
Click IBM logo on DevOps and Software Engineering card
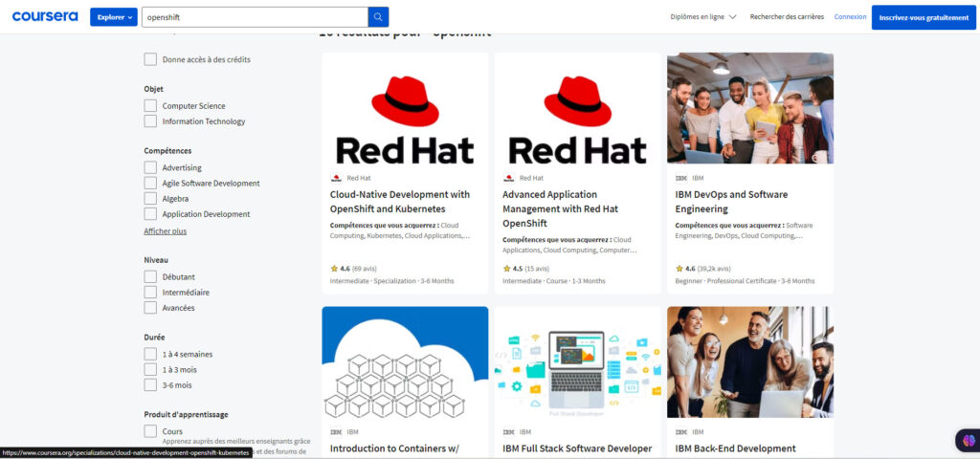coord(681,178)
